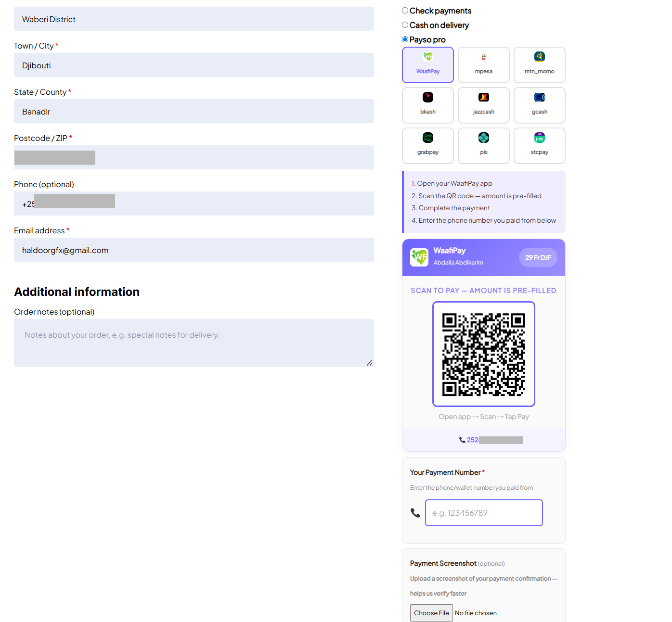Choose mtn_momo as payment method
The width and height of the screenshot is (672, 622).
click(x=539, y=64)
